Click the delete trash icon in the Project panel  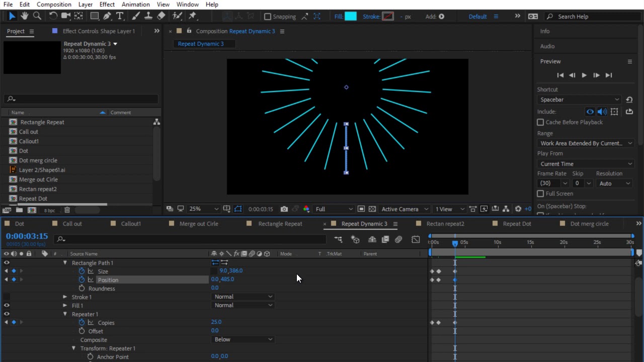tap(67, 210)
